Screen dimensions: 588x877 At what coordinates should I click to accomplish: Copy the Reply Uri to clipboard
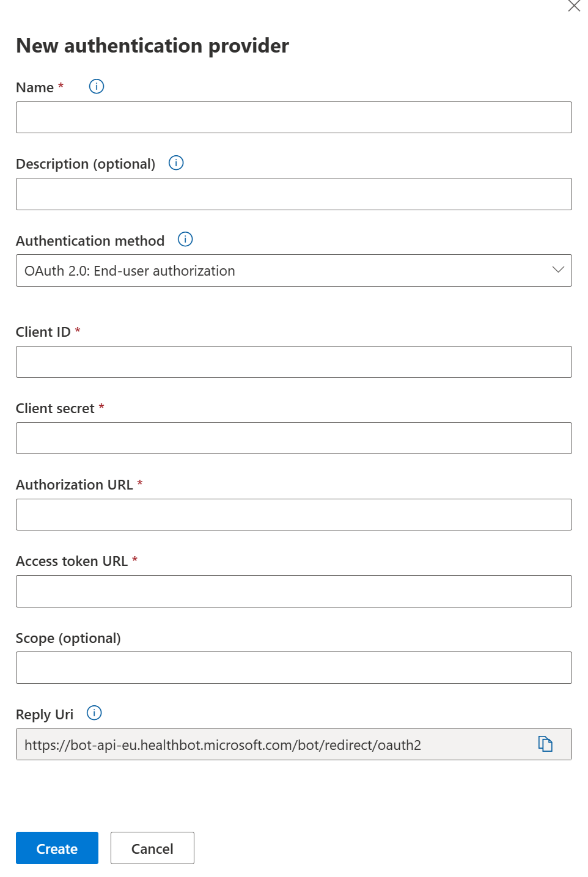[x=545, y=744]
